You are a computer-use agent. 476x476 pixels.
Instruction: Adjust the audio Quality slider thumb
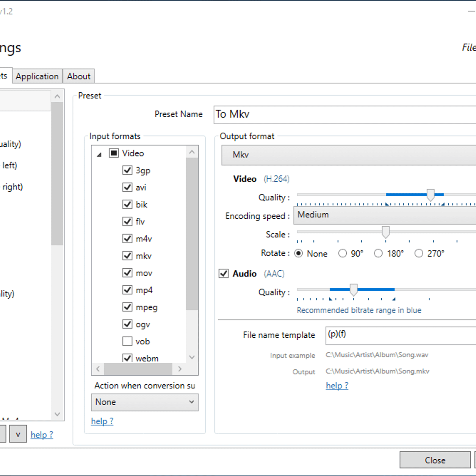pos(353,290)
